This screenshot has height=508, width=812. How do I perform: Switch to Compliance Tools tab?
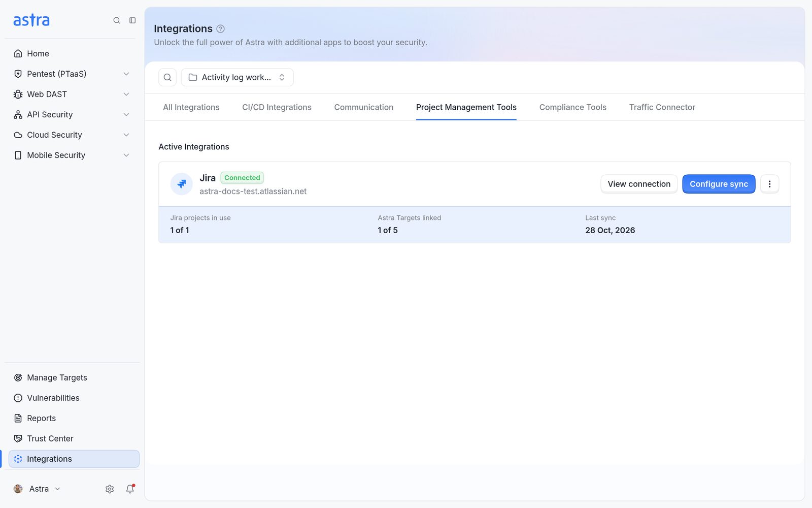(x=572, y=107)
